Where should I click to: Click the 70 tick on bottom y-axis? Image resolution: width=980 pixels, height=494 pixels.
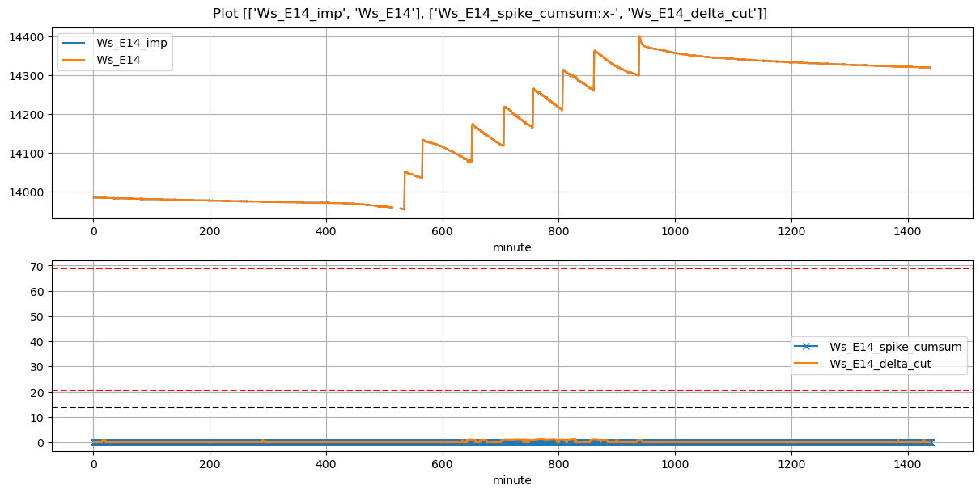point(37,266)
